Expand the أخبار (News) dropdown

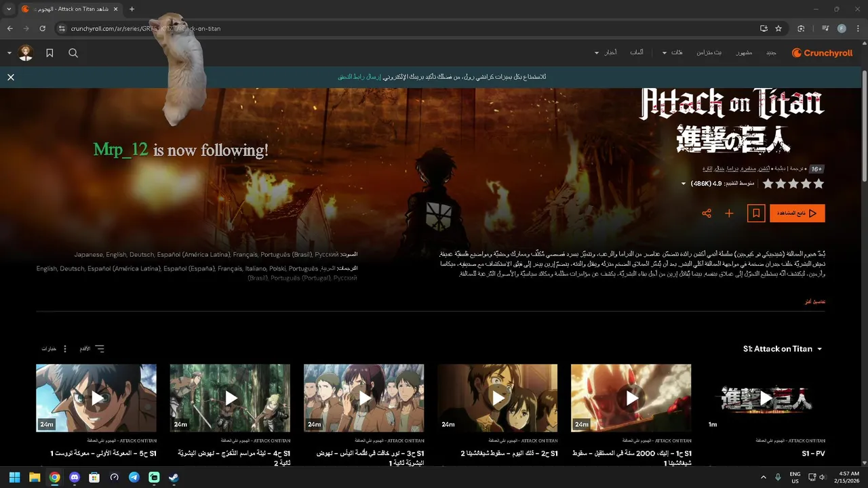click(x=606, y=53)
